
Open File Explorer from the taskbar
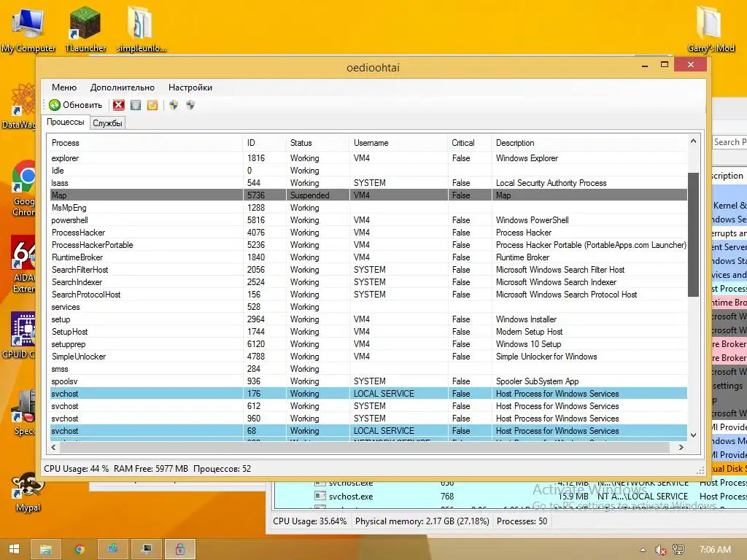tap(46, 549)
